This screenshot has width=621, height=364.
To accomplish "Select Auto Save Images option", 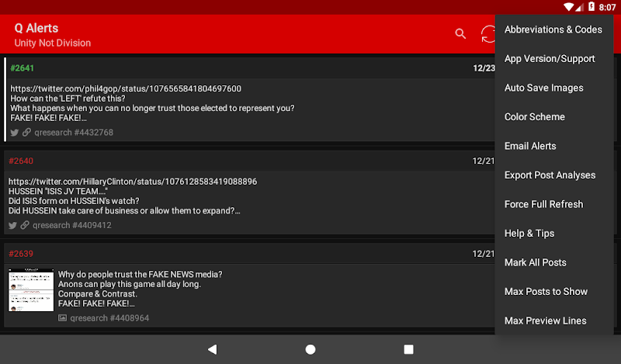I will [553, 88].
